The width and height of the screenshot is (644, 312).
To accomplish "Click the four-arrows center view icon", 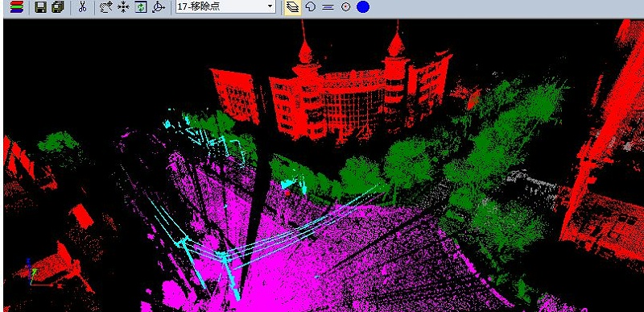I will coord(123,7).
